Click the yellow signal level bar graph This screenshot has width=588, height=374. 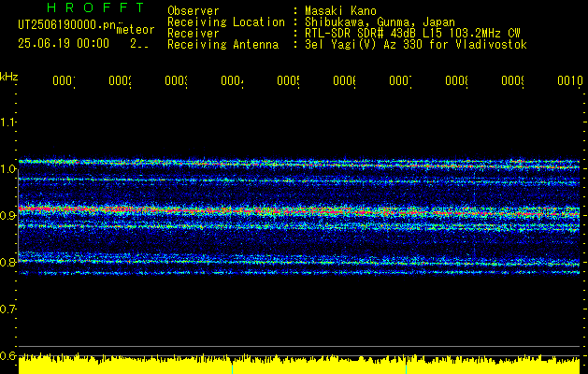tap(299, 364)
